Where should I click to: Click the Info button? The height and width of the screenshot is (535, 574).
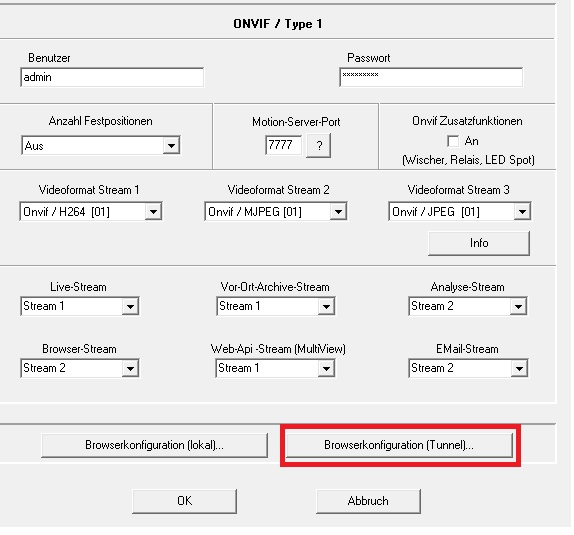click(479, 243)
